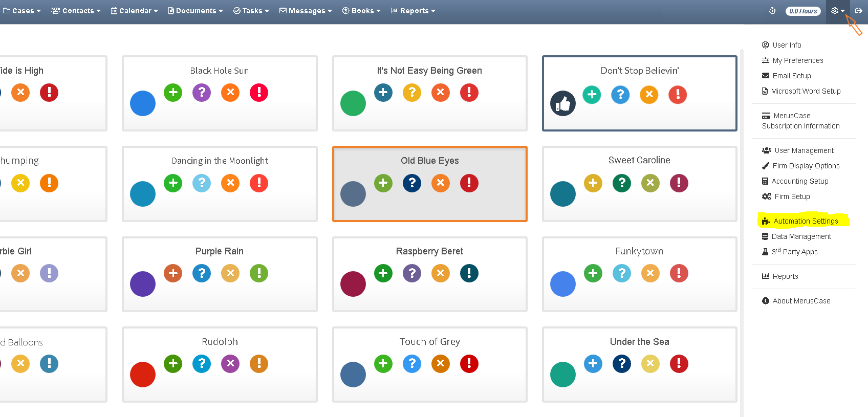Image resolution: width=868 pixels, height=417 pixels.
Task: Click Don't Stop Believin' thumbs-up icon
Action: tap(563, 103)
